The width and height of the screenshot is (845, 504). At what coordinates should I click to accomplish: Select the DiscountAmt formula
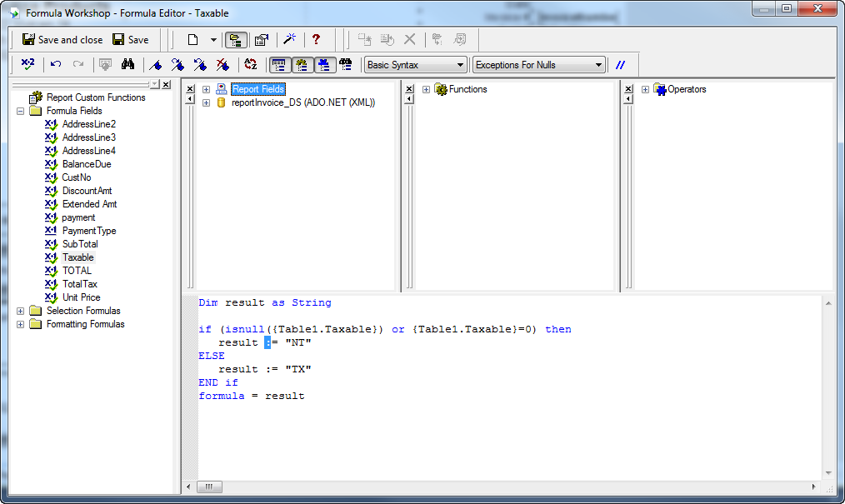(x=87, y=191)
